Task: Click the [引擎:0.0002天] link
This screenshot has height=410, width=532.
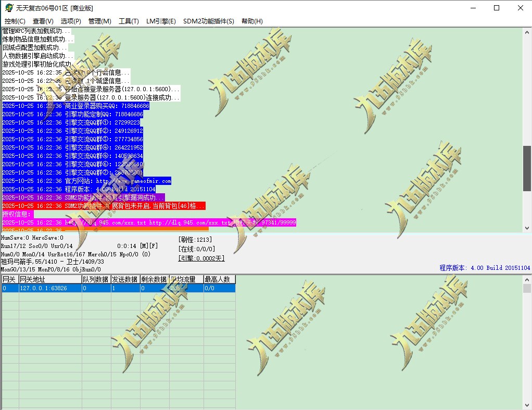Action: [x=201, y=258]
